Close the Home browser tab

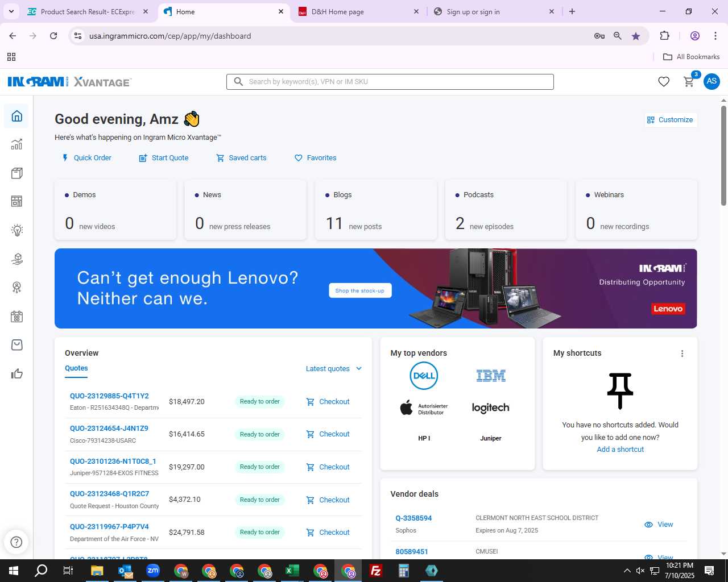point(281,11)
